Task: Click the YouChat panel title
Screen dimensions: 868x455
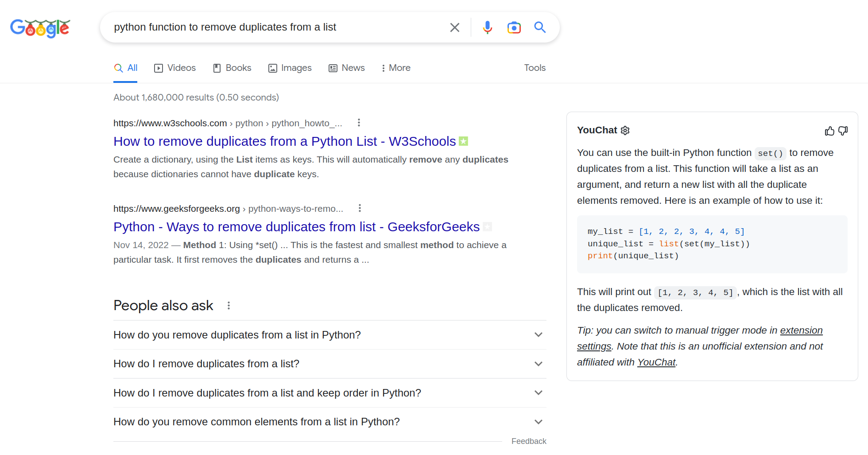Action: [x=597, y=130]
